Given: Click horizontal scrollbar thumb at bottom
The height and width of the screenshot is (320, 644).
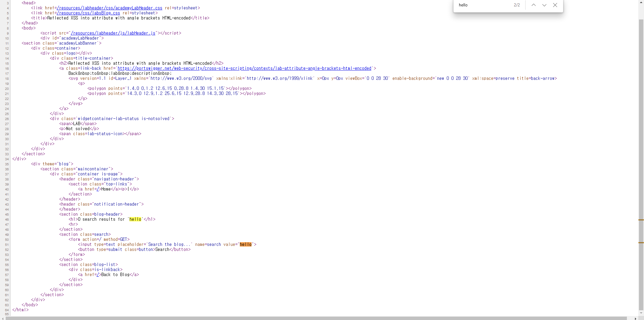Looking at the screenshot, I should click(316, 318).
